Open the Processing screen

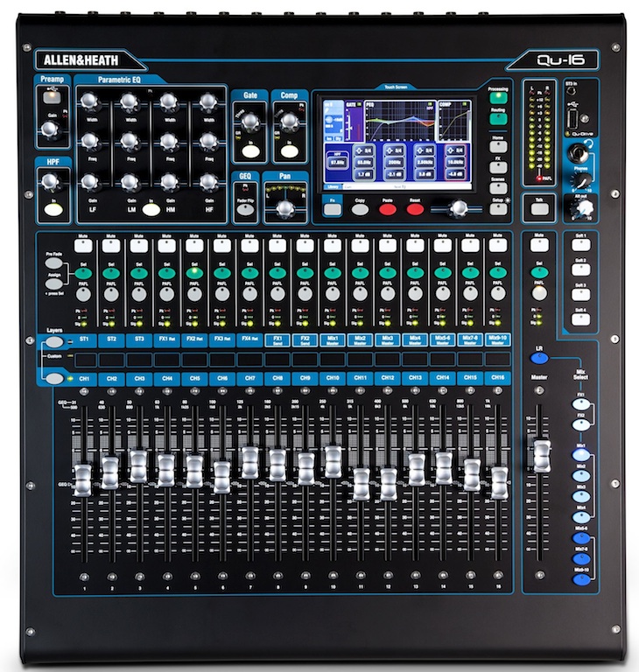tap(498, 98)
